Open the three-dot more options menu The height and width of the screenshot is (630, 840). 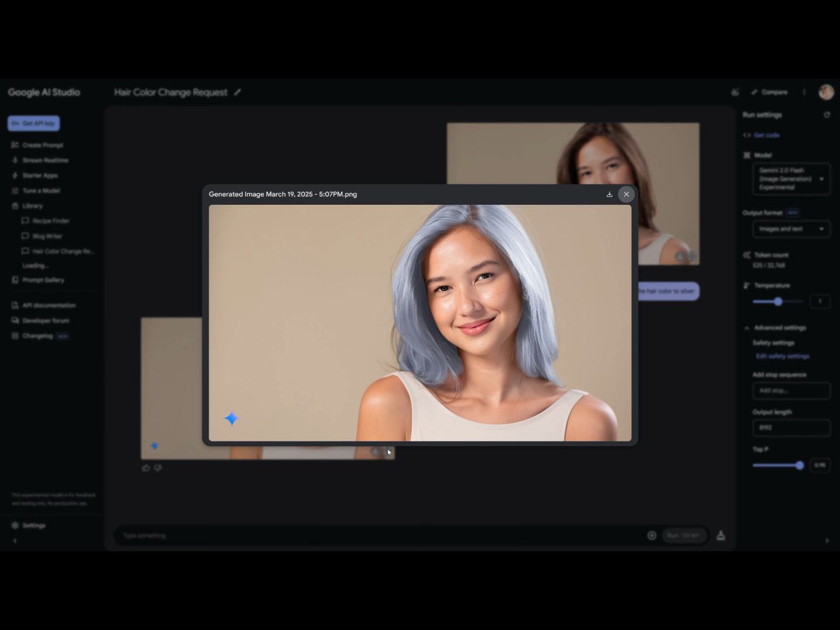tap(804, 92)
